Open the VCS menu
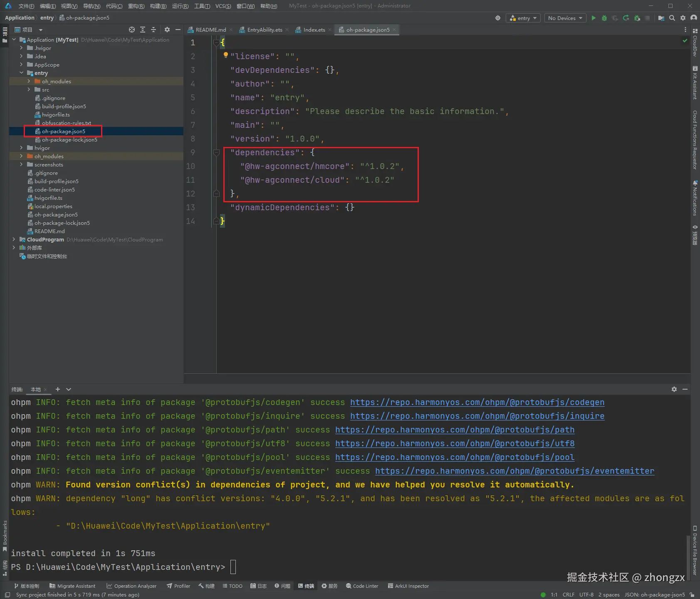The image size is (700, 599). click(223, 6)
